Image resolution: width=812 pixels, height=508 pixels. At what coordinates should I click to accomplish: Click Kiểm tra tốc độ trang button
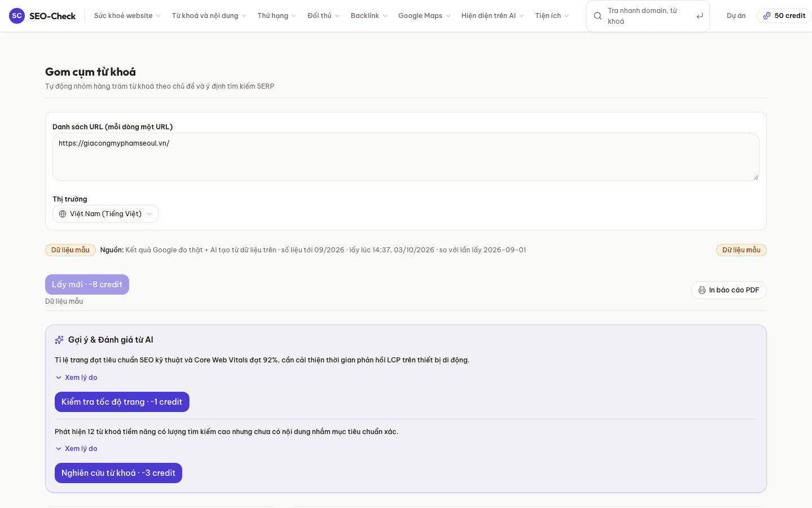[x=122, y=402]
